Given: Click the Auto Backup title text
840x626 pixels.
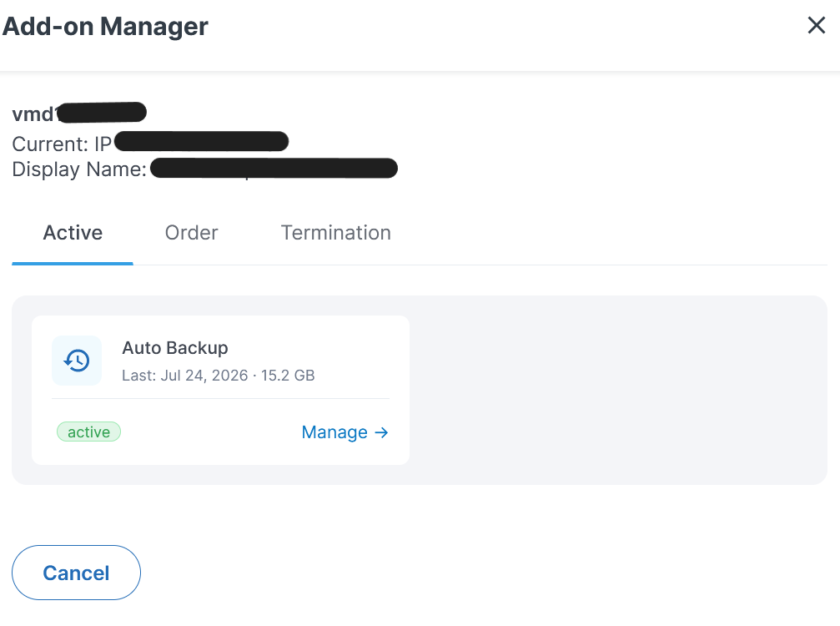Looking at the screenshot, I should 175,348.
